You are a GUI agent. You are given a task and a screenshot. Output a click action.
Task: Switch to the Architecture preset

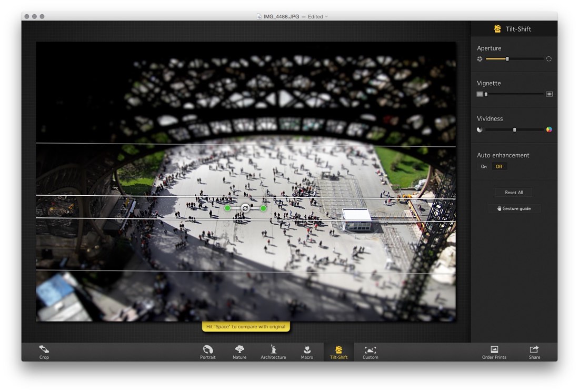(x=273, y=352)
